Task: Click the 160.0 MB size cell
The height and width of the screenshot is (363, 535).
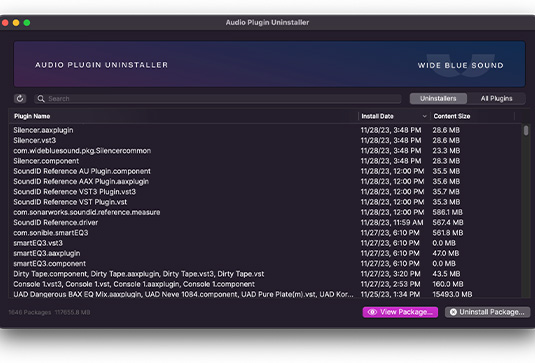Action: 448,284
